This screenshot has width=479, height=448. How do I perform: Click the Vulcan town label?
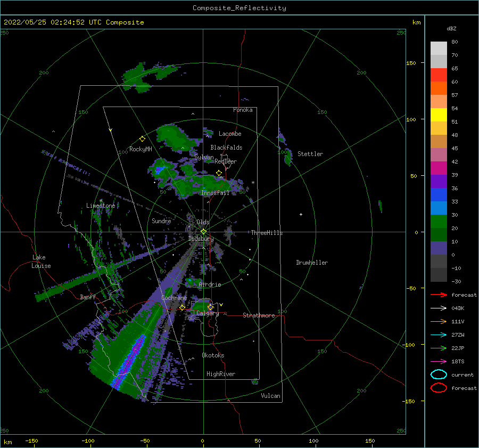pos(271,396)
